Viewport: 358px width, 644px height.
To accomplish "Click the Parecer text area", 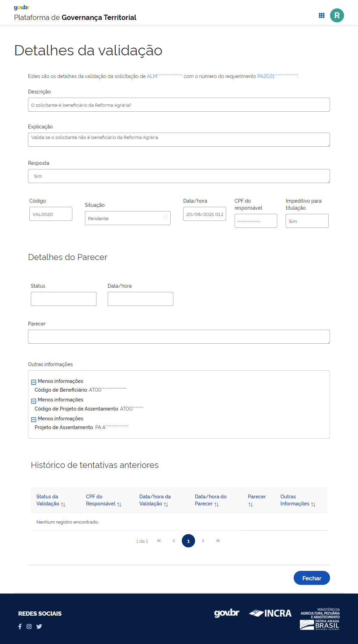I will [x=179, y=337].
